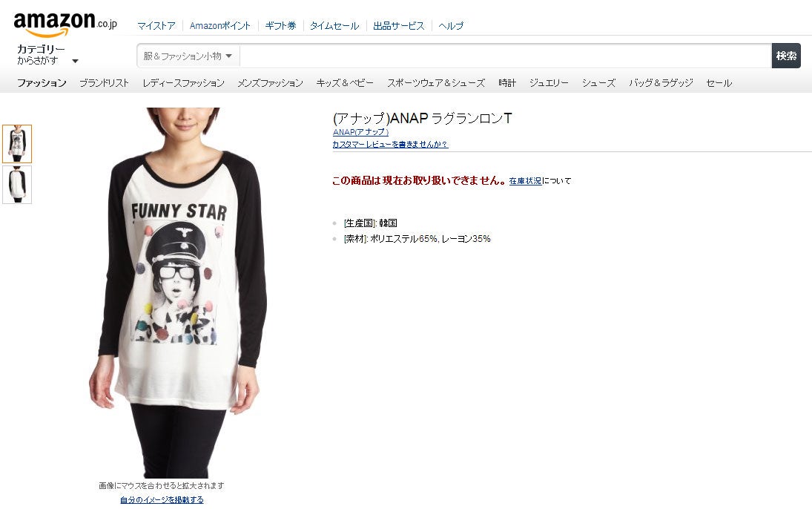Open the タイムセール link
The image size is (812, 509).
[x=334, y=26]
